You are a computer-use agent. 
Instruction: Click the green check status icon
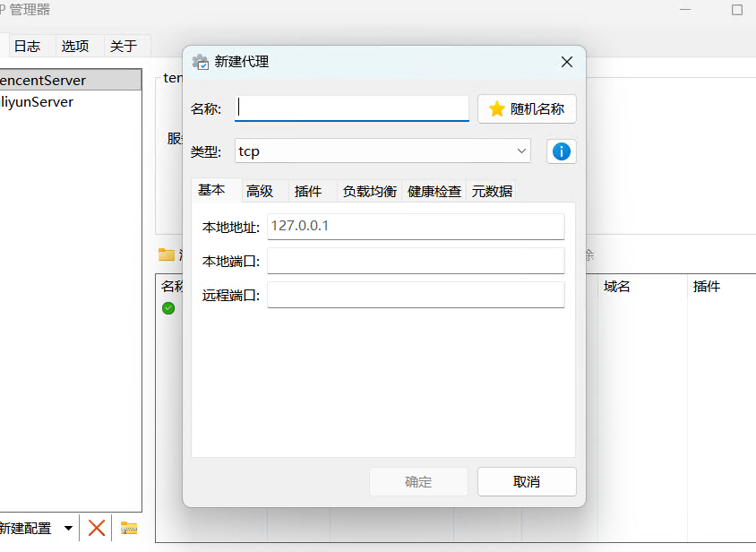click(168, 308)
